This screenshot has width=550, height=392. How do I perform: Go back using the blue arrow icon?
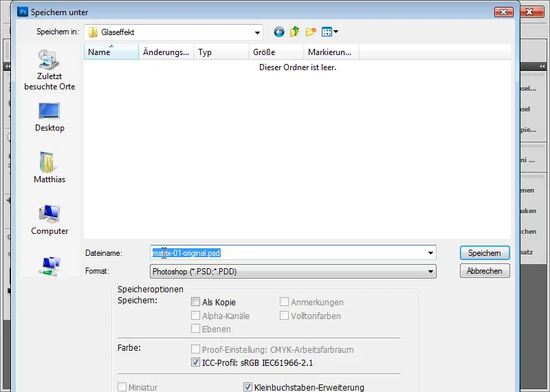279,32
